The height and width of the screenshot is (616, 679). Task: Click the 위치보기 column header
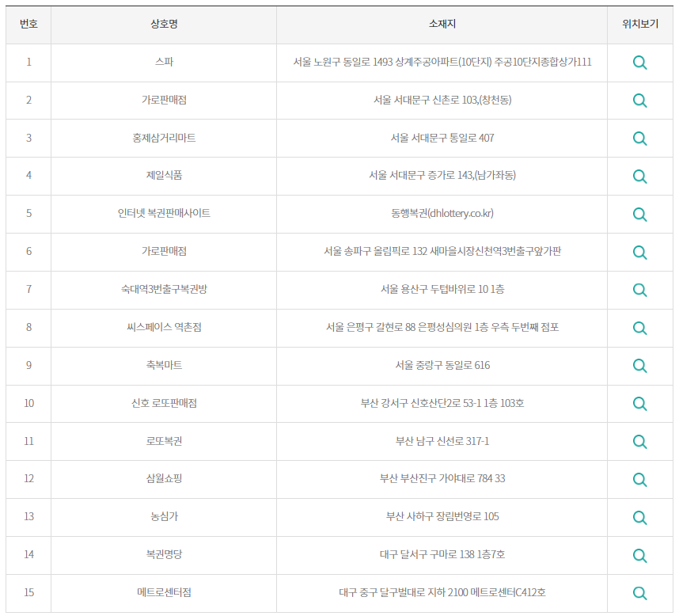click(640, 25)
